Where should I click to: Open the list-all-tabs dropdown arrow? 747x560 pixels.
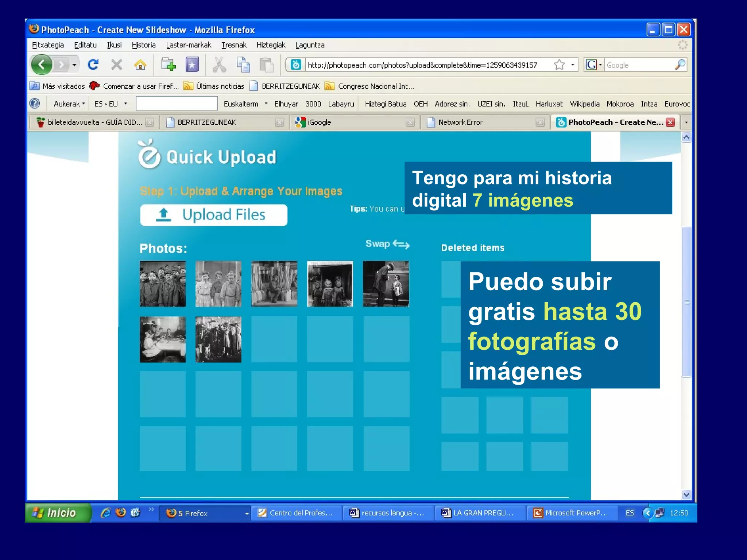point(686,122)
